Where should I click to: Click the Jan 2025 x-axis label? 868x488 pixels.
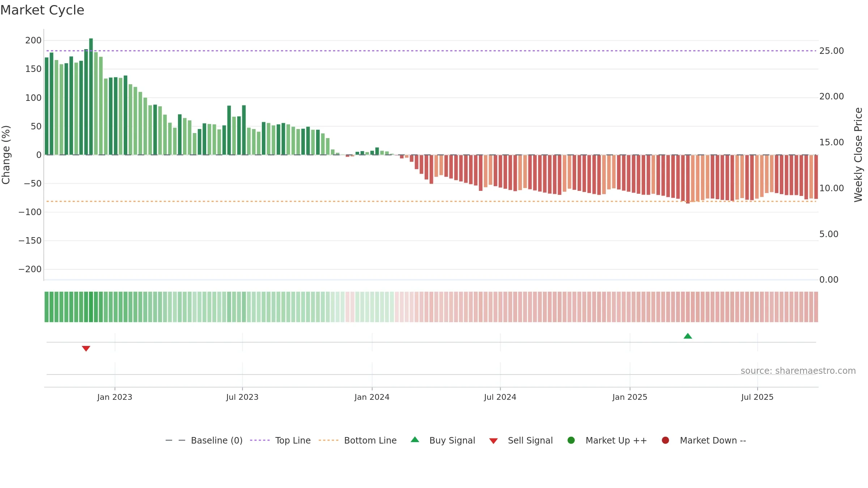point(630,397)
